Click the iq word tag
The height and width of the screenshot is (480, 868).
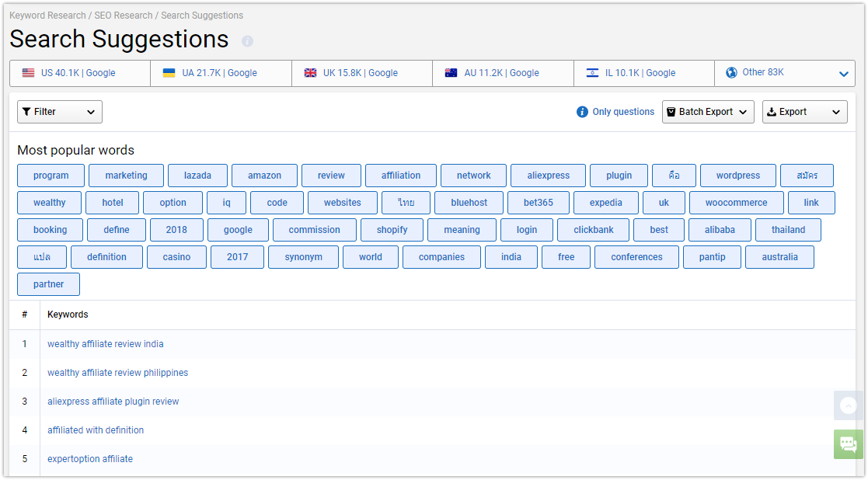tap(226, 203)
